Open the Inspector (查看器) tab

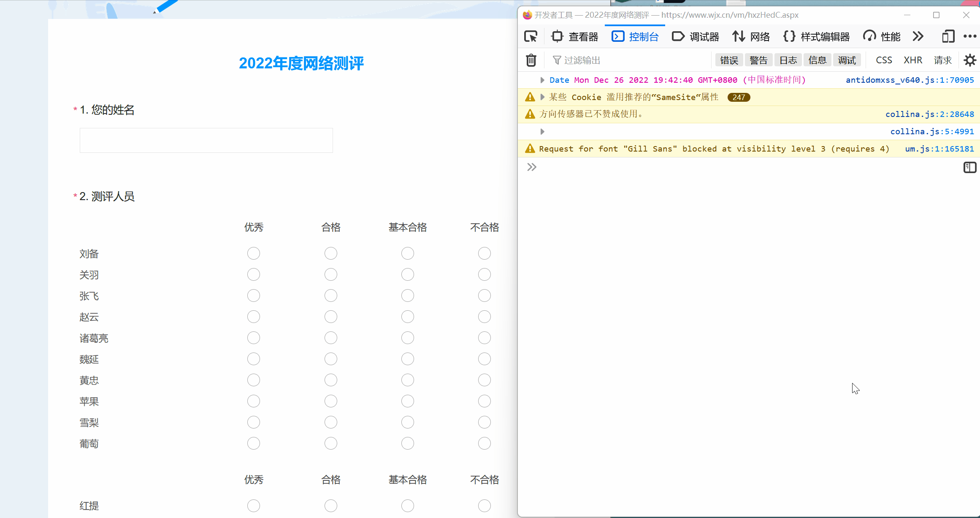coord(575,37)
